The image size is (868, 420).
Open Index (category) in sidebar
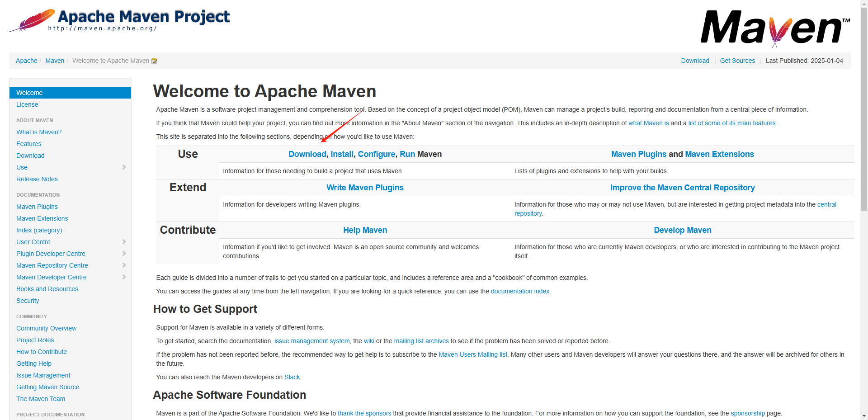[x=39, y=230]
